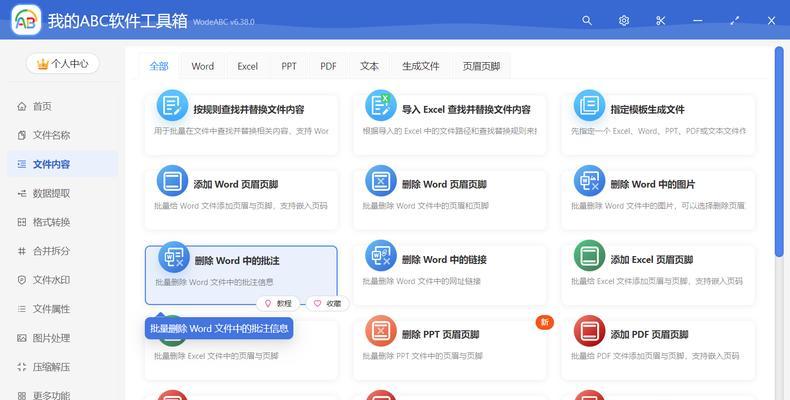The width and height of the screenshot is (790, 400).
Task: Click 收藏 to favorite selected card
Action: 327,303
